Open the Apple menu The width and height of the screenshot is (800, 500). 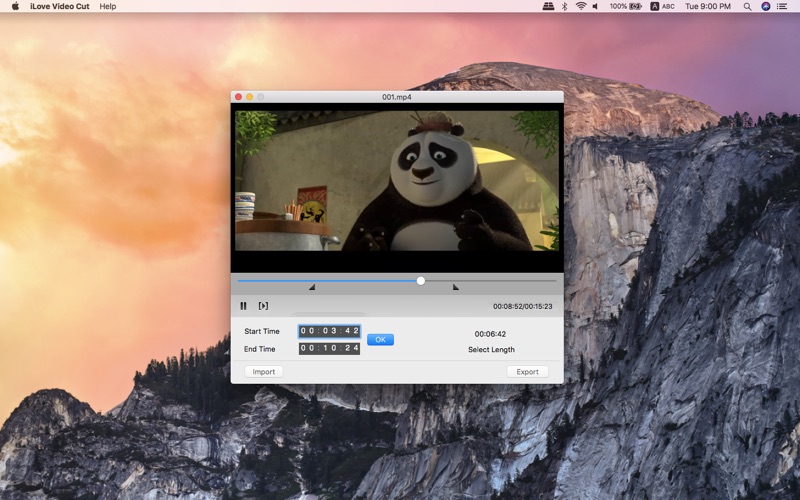click(15, 6)
